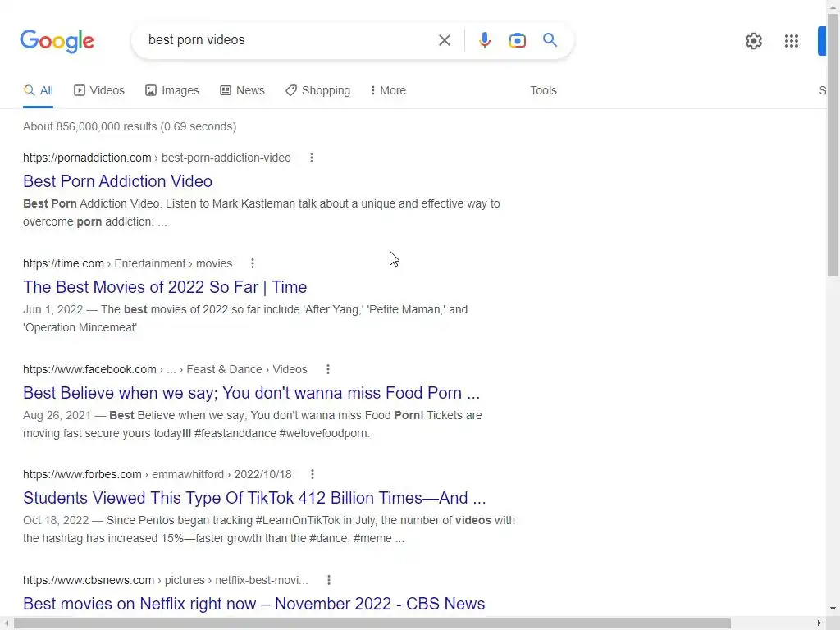The height and width of the screenshot is (630, 840).
Task: Open the Tools button
Action: [543, 90]
